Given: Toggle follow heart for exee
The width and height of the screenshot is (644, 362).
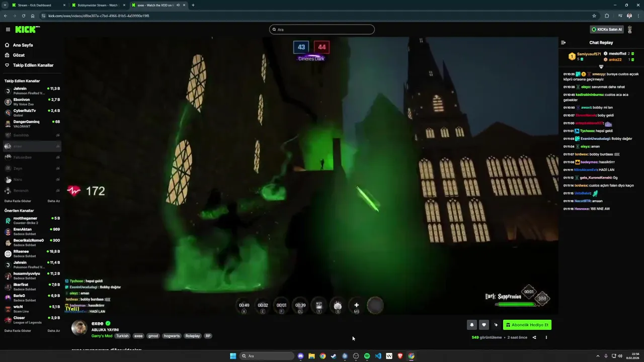Looking at the screenshot, I should [x=484, y=325].
